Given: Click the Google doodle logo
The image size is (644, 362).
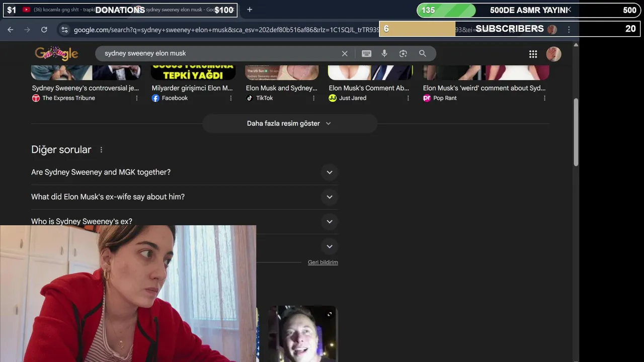Looking at the screenshot, I should coord(56,53).
